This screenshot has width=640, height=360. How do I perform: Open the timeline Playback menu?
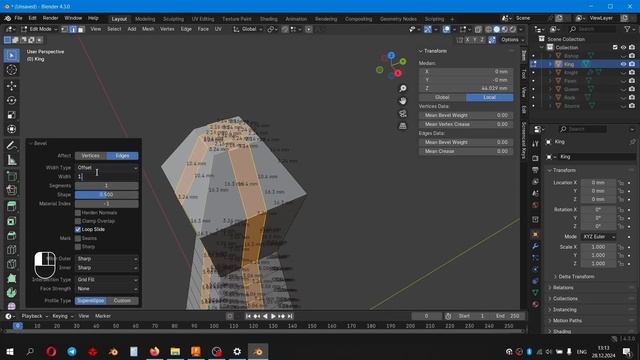pos(34,316)
